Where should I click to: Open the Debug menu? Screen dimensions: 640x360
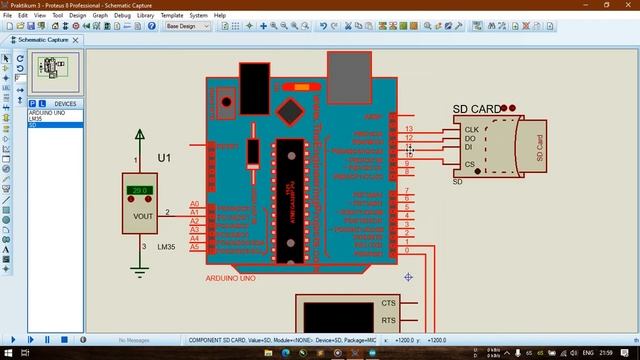122,15
